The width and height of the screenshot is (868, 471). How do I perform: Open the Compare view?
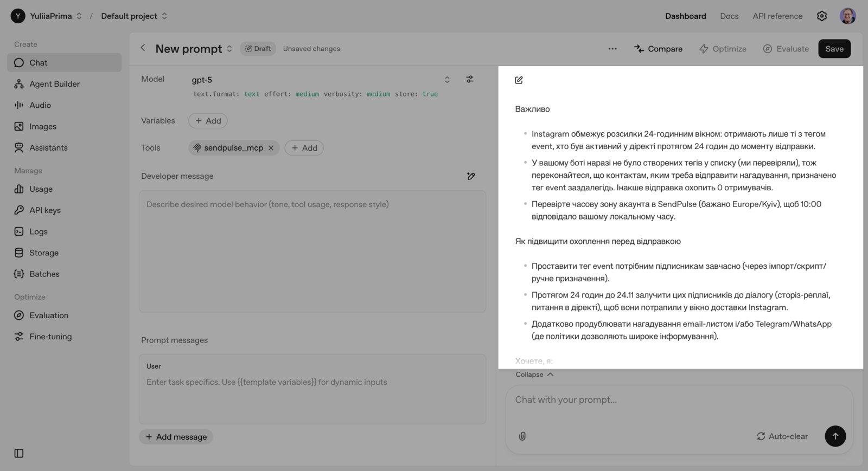658,49
